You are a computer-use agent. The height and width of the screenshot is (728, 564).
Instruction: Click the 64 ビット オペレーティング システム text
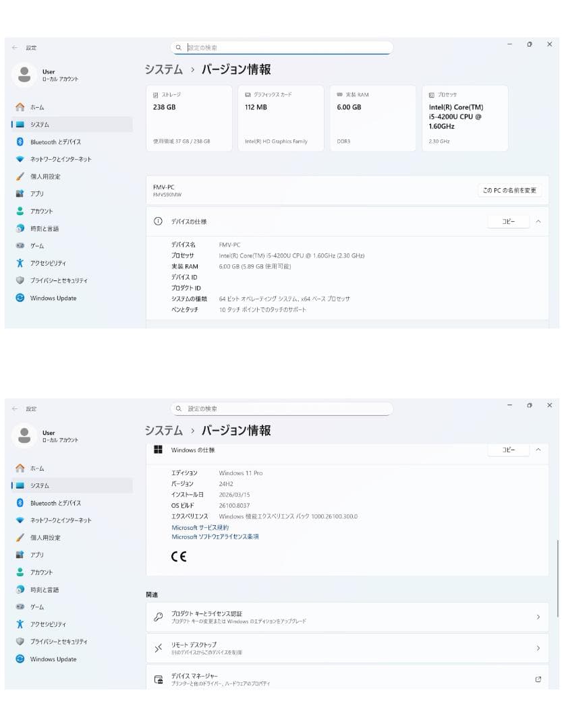[x=284, y=299]
